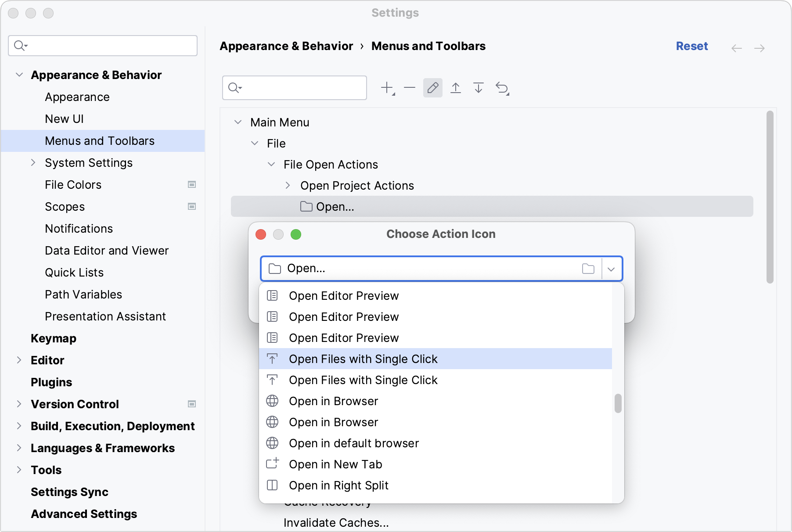Focus the actions search field

pos(295,88)
